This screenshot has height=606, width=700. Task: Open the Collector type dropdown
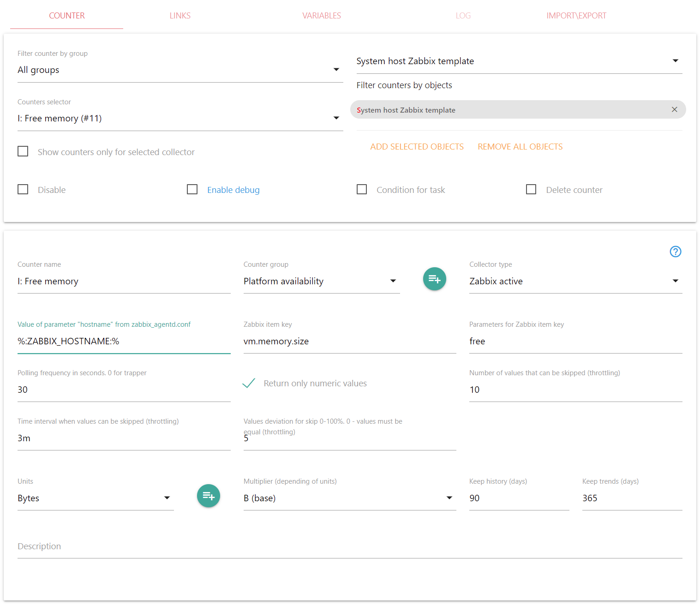(x=575, y=281)
